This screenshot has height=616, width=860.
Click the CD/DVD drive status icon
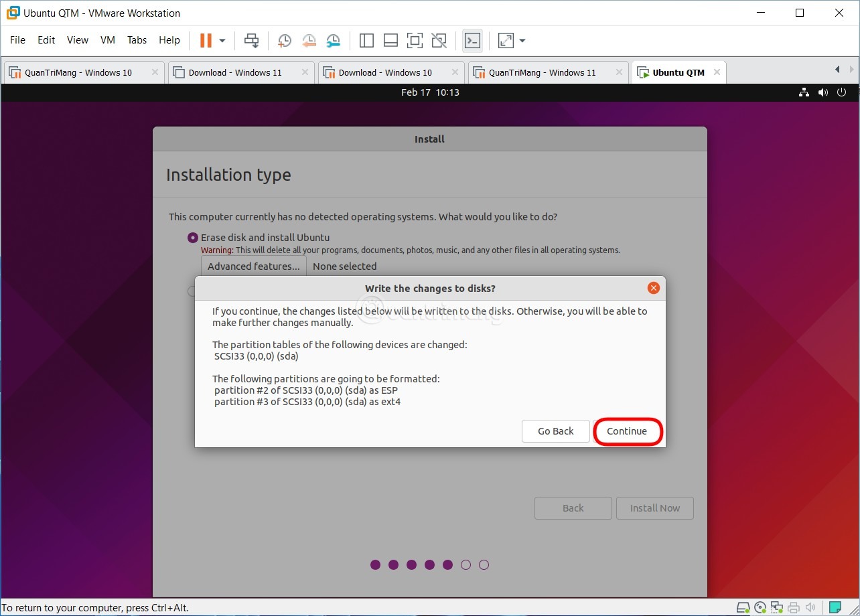(x=760, y=608)
